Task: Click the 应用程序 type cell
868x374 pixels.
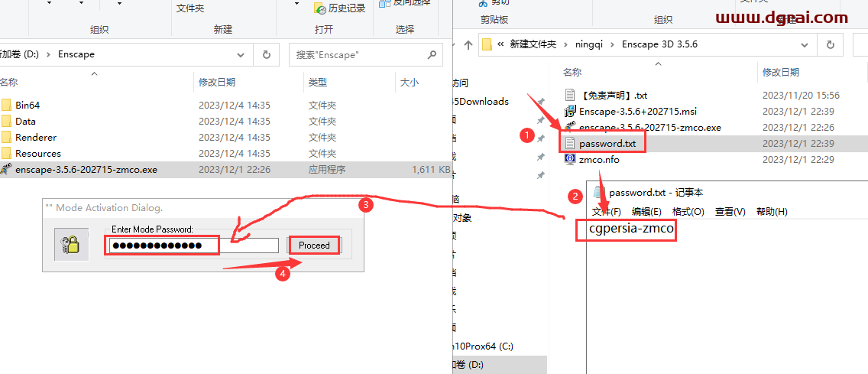Action: click(x=327, y=170)
